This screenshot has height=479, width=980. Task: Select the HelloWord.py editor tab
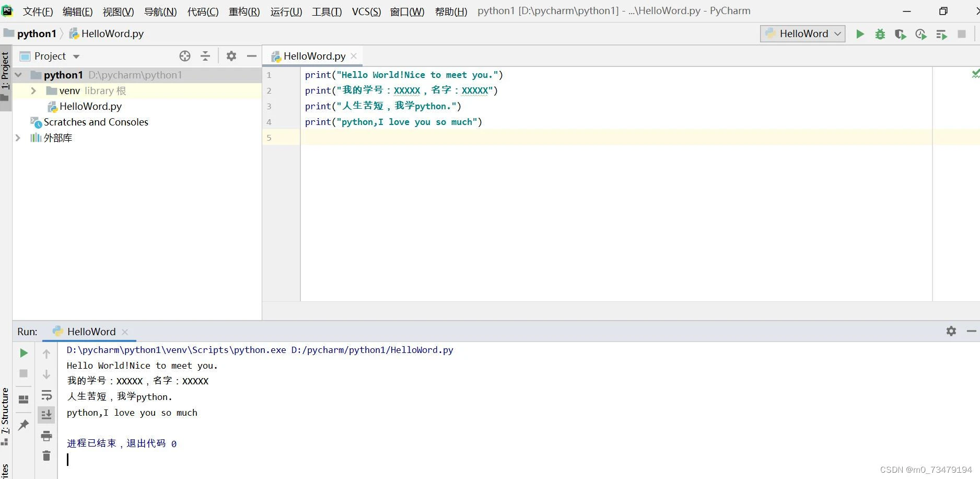(313, 56)
